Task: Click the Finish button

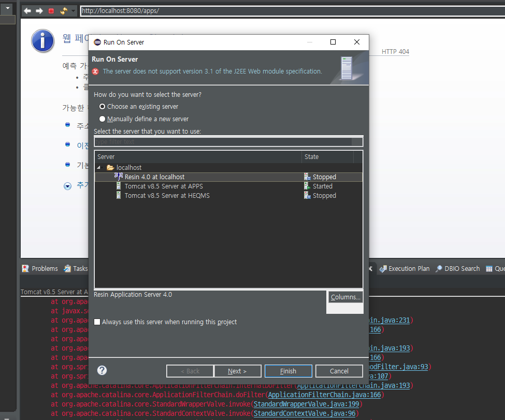Action: (288, 371)
